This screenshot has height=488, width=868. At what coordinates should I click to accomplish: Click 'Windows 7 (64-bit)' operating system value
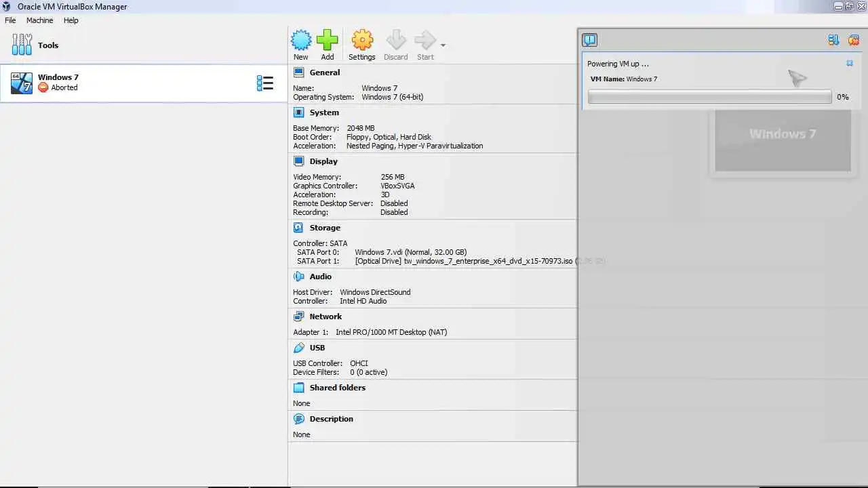click(393, 97)
